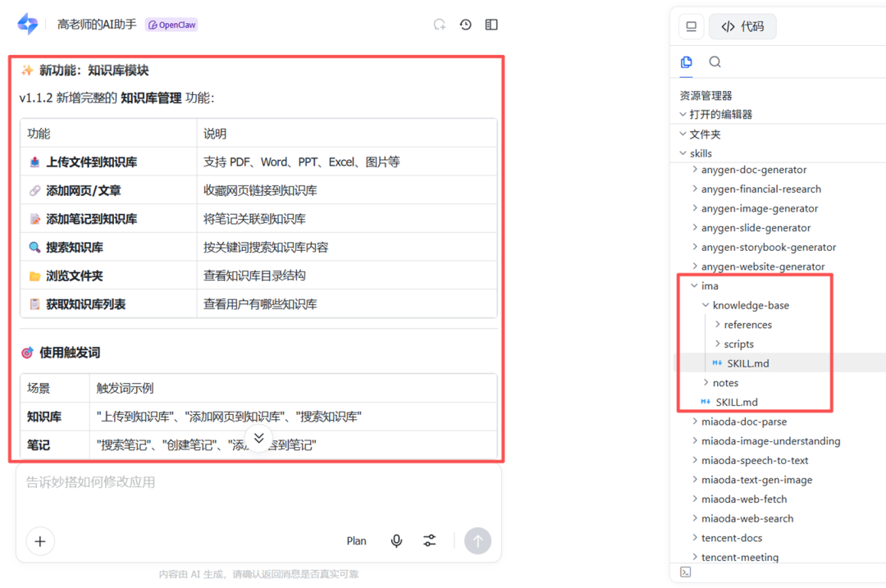Click the plus attachment button

[x=40, y=540]
